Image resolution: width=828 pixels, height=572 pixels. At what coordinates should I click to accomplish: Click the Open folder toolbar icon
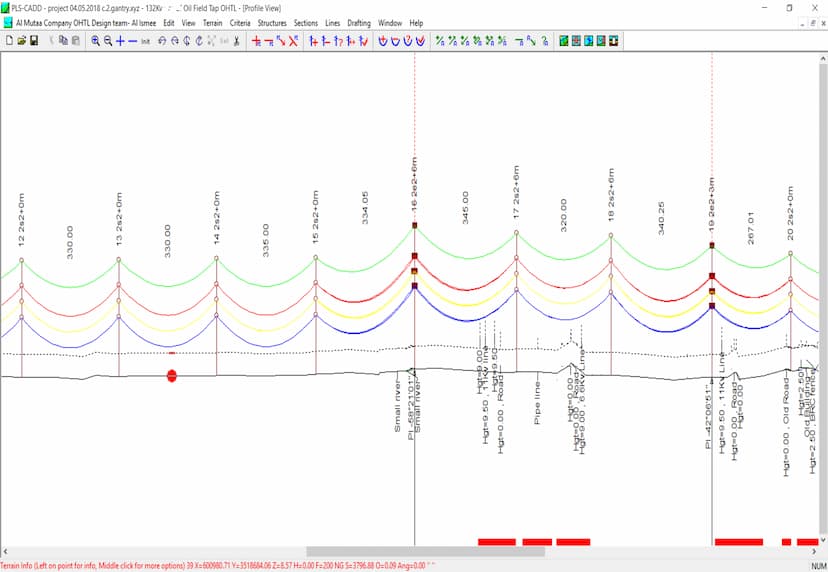coord(22,41)
